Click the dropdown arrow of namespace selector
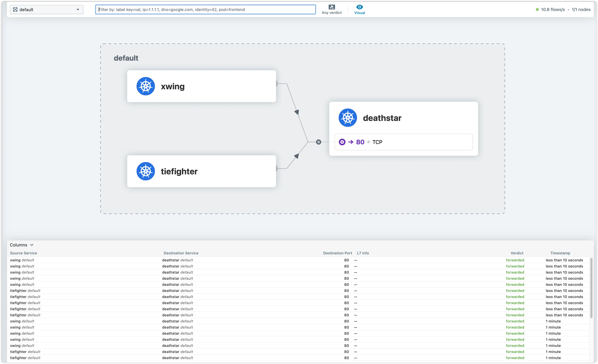The image size is (598, 364). pyautogui.click(x=78, y=10)
